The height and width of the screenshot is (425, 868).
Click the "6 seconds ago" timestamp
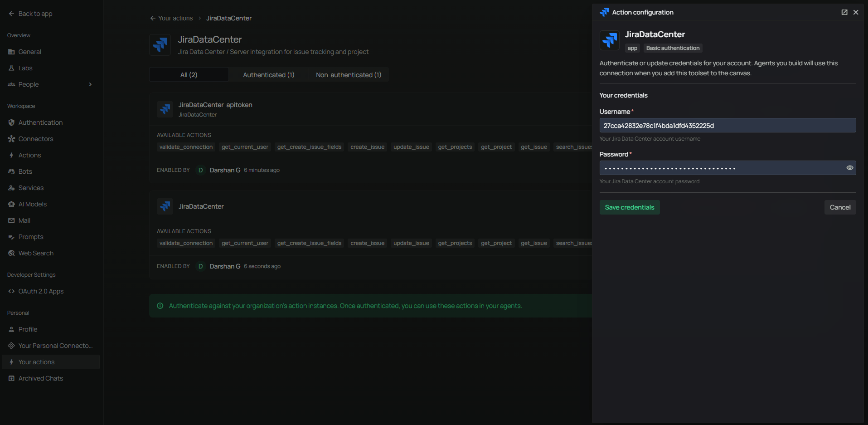coord(262,266)
